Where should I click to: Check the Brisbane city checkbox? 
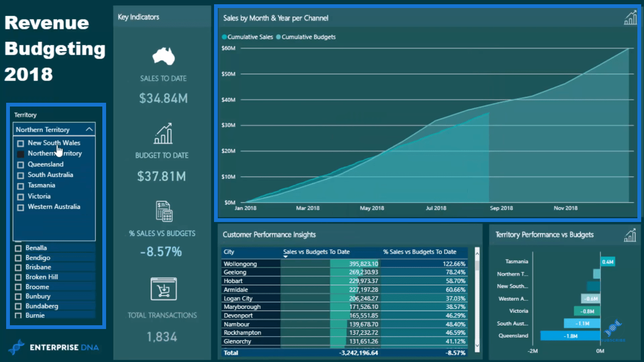pyautogui.click(x=18, y=267)
